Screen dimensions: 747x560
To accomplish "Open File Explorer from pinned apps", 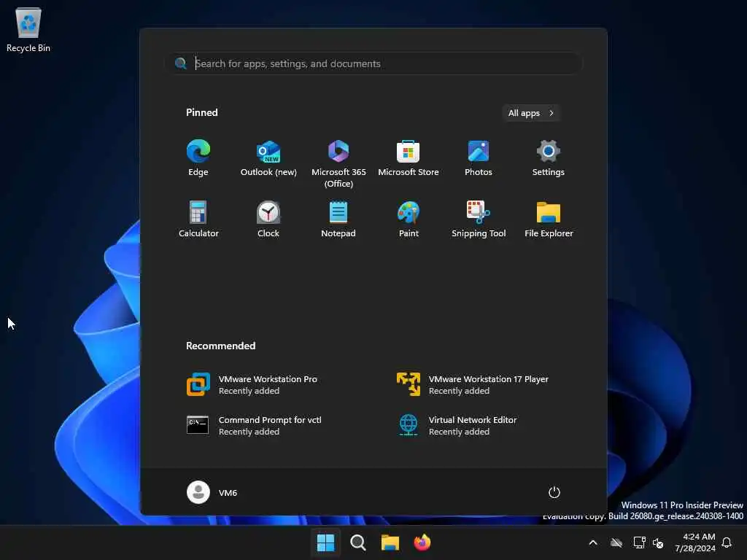I will 549,219.
